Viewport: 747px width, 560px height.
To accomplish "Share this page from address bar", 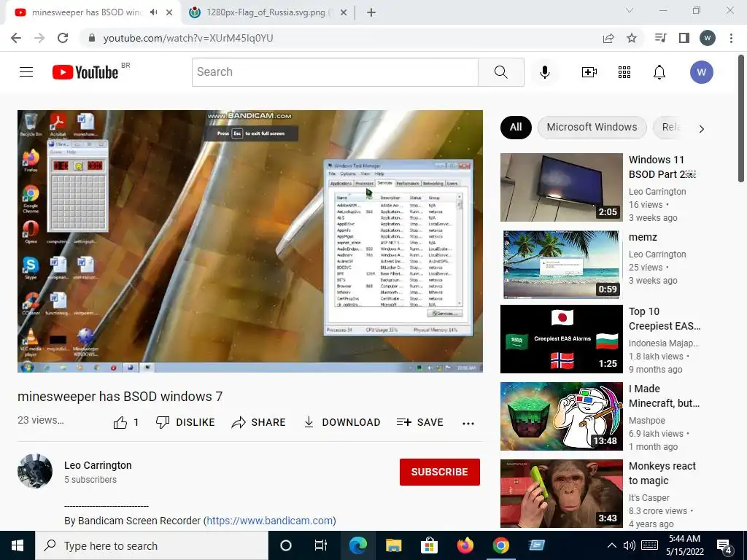I will point(608,38).
